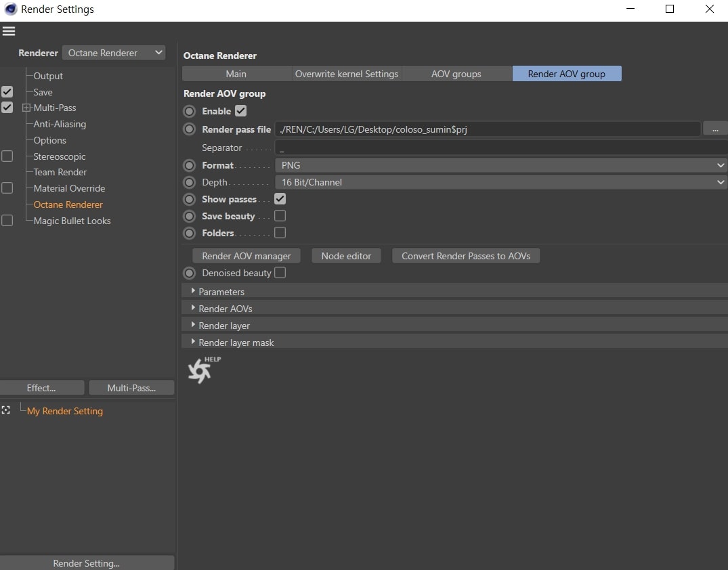The width and height of the screenshot is (728, 570).
Task: Select Output in the settings tree
Action: pos(48,76)
